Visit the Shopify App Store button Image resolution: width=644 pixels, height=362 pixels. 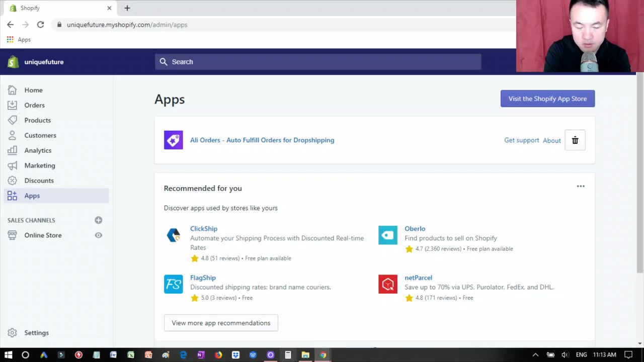click(x=547, y=99)
